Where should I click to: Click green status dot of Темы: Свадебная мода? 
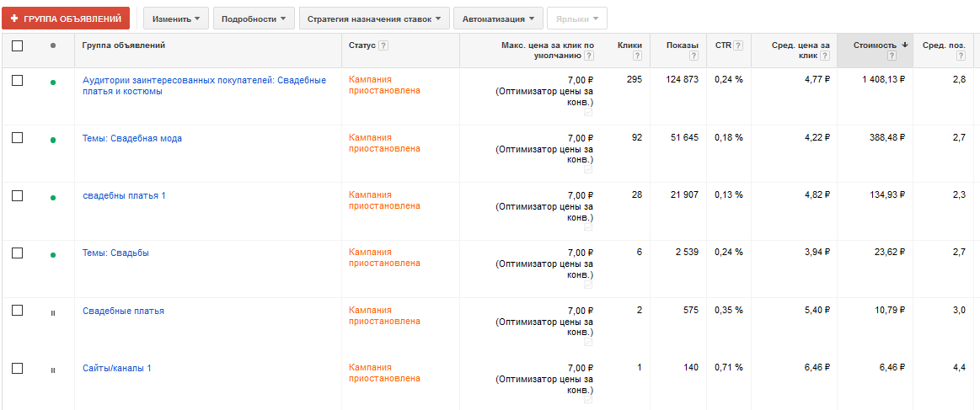(53, 140)
